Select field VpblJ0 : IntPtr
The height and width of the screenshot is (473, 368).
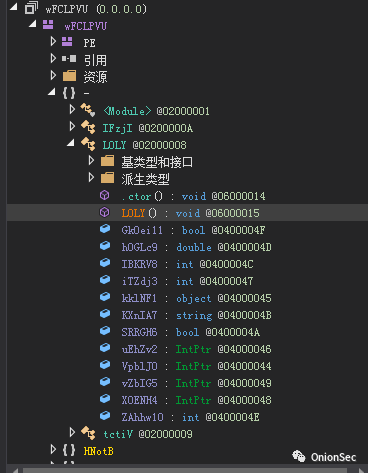pyautogui.click(x=196, y=366)
